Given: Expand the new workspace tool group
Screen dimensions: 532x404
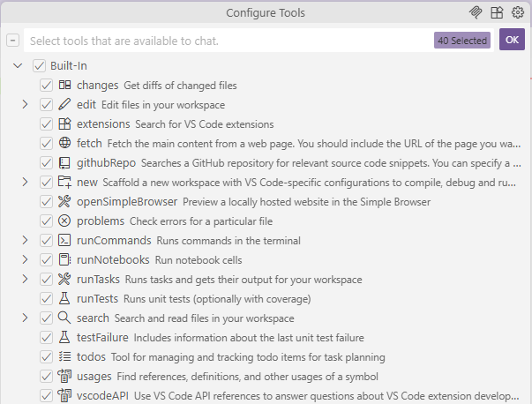Looking at the screenshot, I should click(x=25, y=183).
